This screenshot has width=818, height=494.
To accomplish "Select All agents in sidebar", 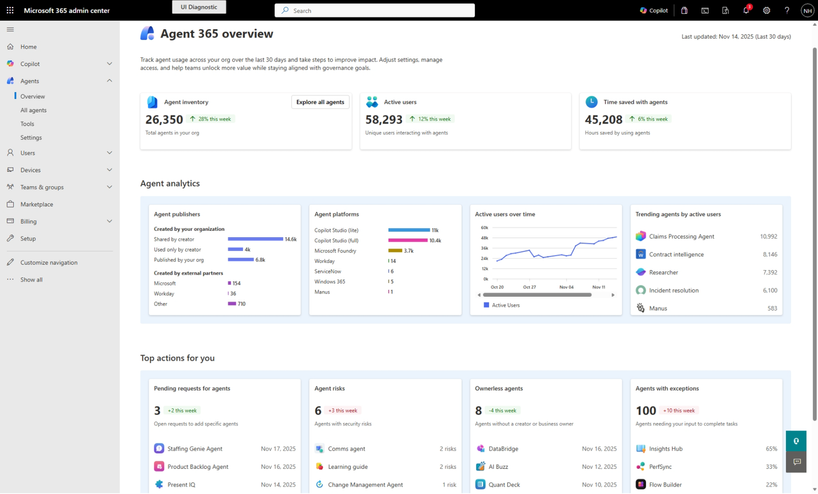I will tap(33, 110).
